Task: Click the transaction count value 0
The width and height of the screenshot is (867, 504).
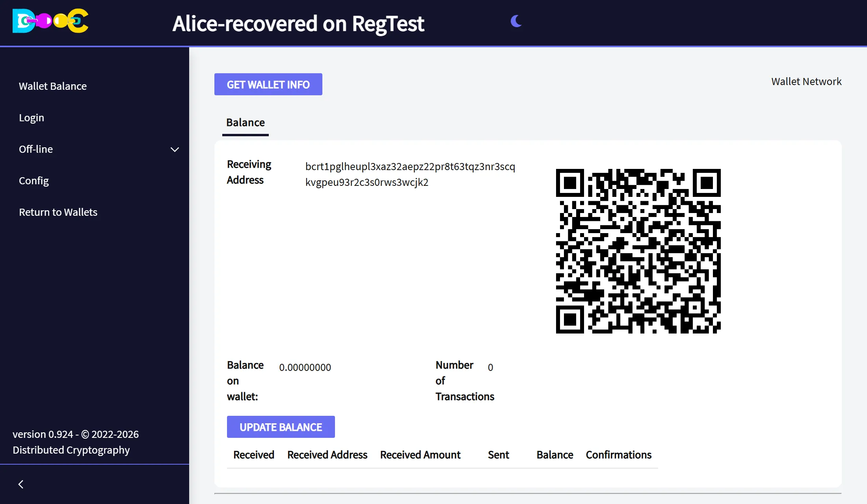Action: point(490,367)
